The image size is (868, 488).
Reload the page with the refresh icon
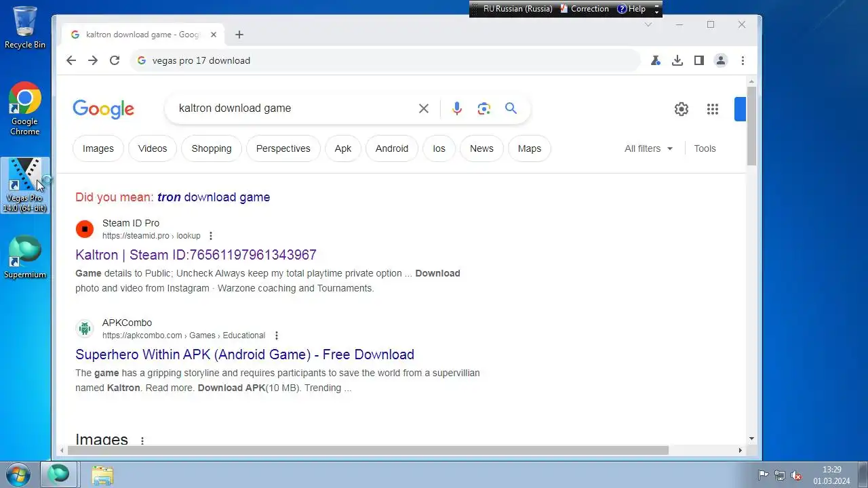click(x=115, y=60)
